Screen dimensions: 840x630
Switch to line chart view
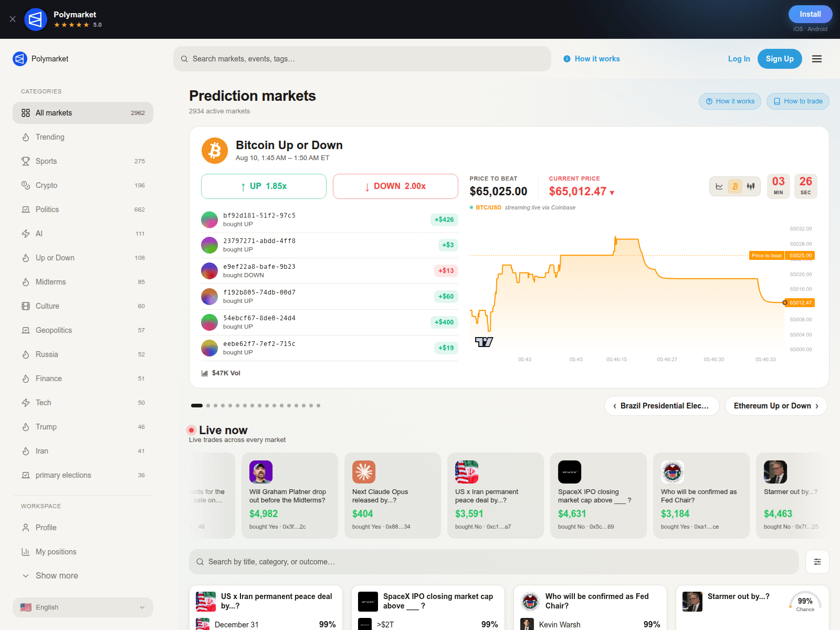[719, 186]
